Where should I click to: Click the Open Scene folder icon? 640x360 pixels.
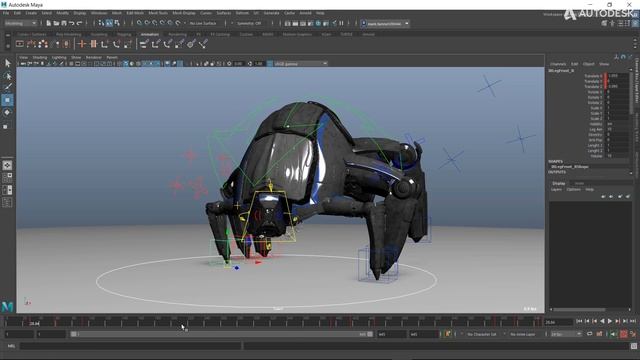56,23
